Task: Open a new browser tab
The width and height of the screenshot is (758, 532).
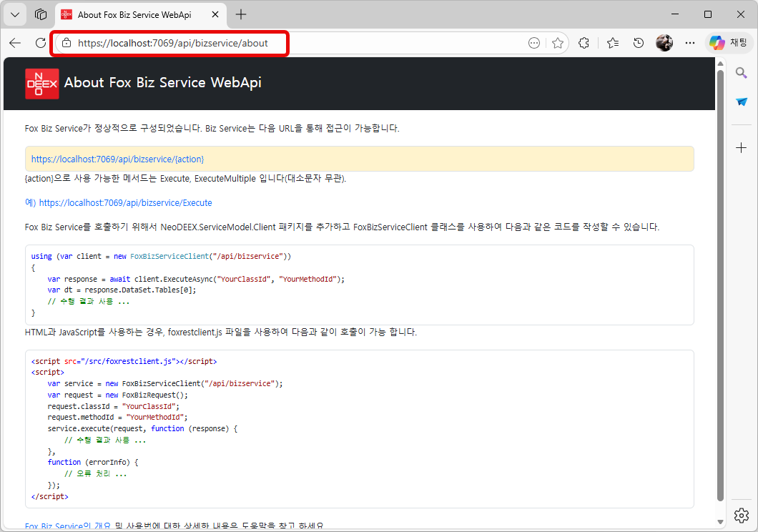Action: [241, 14]
